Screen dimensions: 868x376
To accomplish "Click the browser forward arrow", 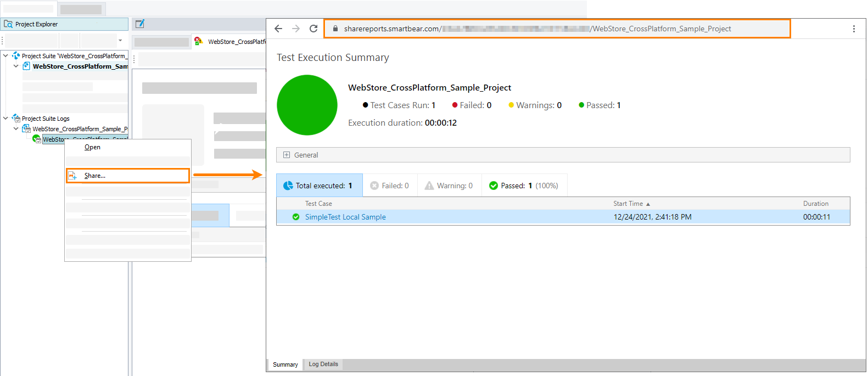I will 296,29.
